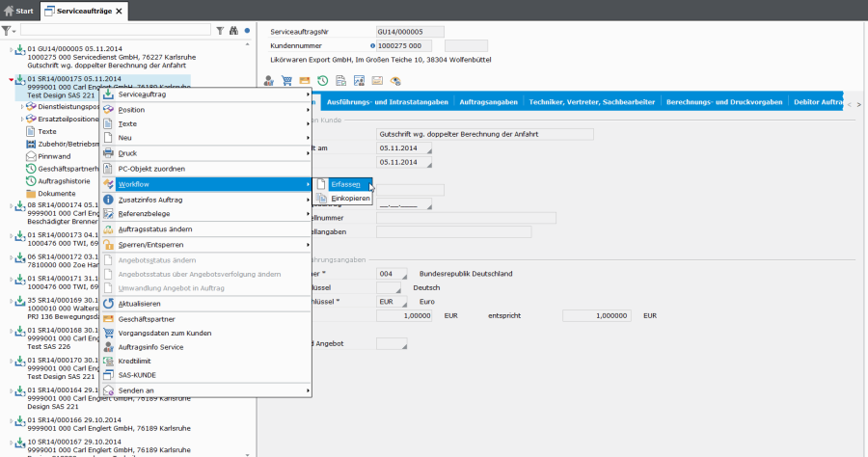Click Aktualisieren in the context menu
868x457 pixels.
click(x=139, y=303)
